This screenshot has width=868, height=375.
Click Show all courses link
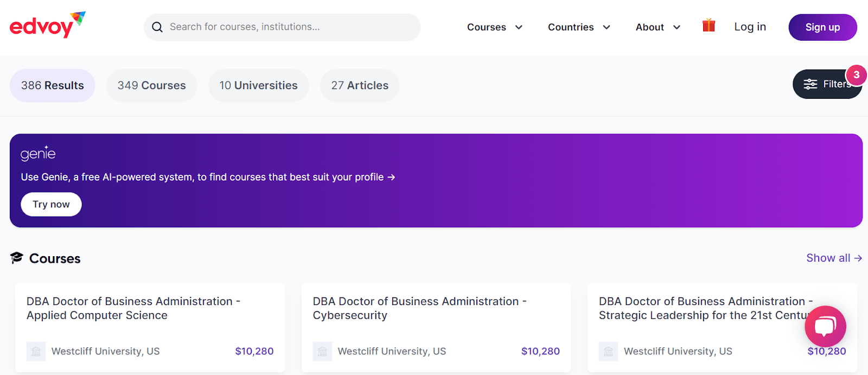pyautogui.click(x=834, y=258)
